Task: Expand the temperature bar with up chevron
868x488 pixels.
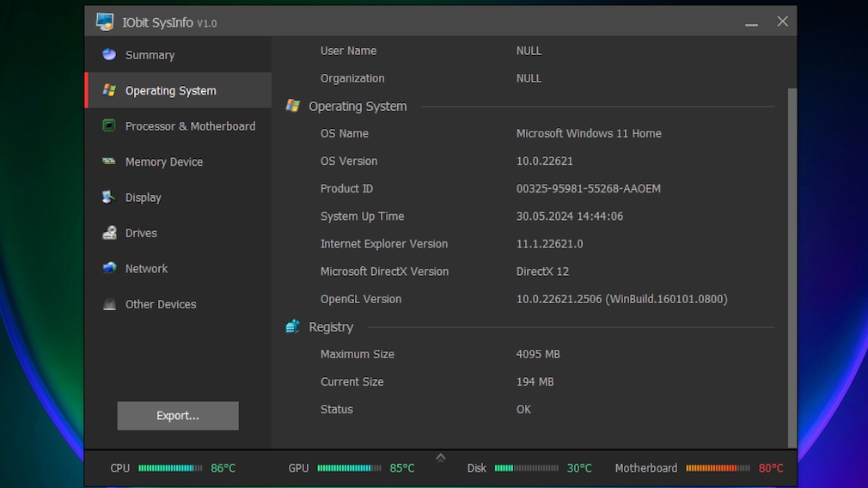Action: (441, 458)
